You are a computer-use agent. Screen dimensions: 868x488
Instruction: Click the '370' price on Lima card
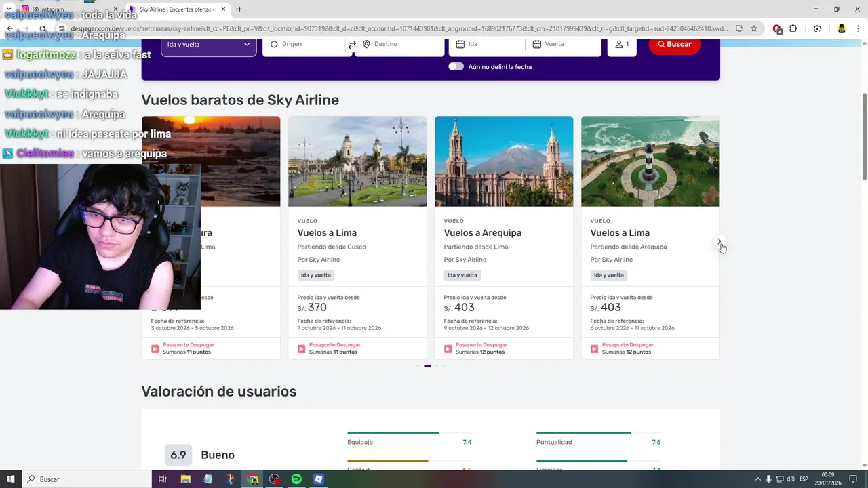pyautogui.click(x=317, y=308)
